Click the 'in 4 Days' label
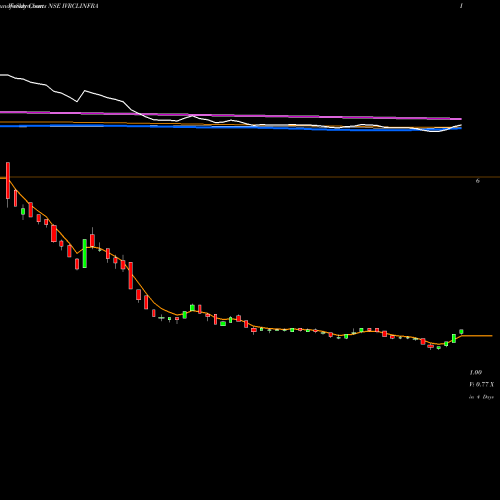The image size is (500, 500). [x=482, y=397]
